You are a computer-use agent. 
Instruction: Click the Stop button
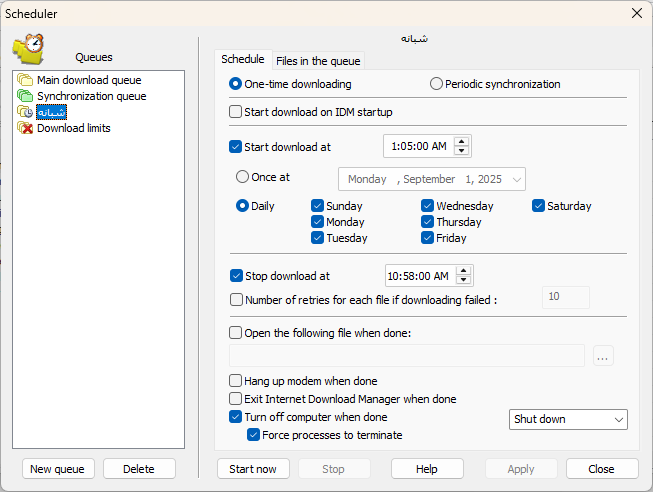coord(334,469)
